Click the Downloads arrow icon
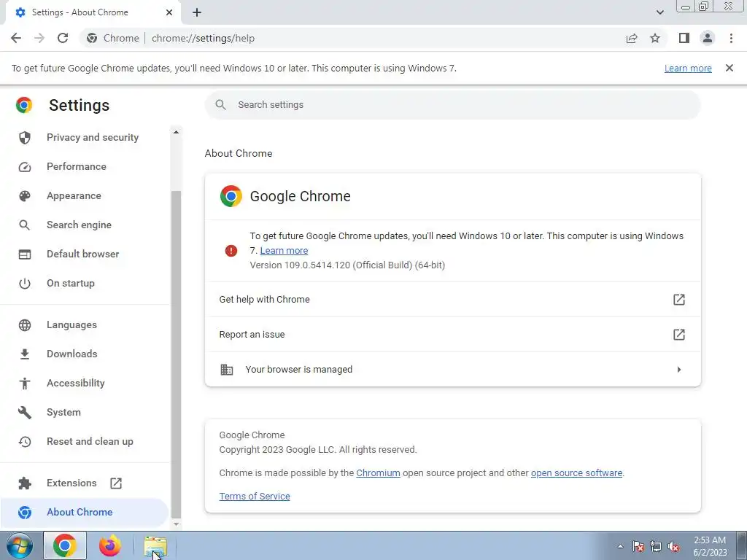Image resolution: width=747 pixels, height=560 pixels. pos(25,354)
